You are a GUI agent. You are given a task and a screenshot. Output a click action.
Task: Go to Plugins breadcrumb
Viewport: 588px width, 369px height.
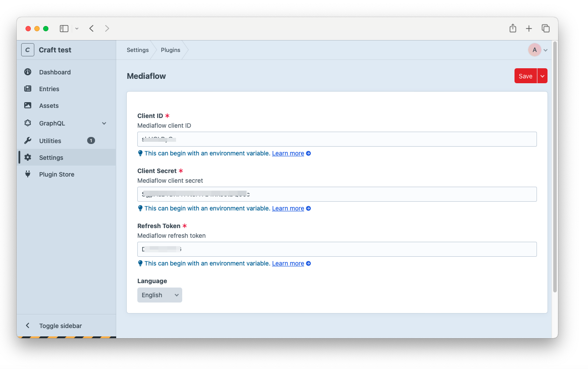pyautogui.click(x=170, y=50)
